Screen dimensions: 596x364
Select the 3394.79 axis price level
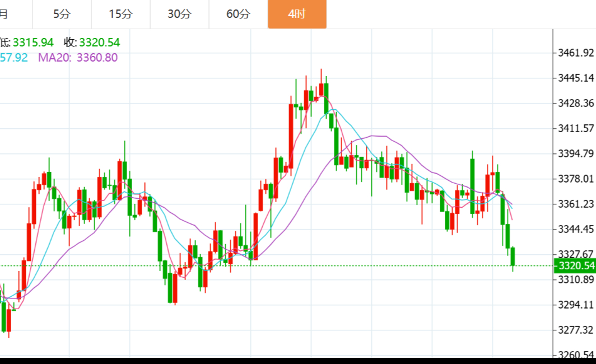pos(575,153)
